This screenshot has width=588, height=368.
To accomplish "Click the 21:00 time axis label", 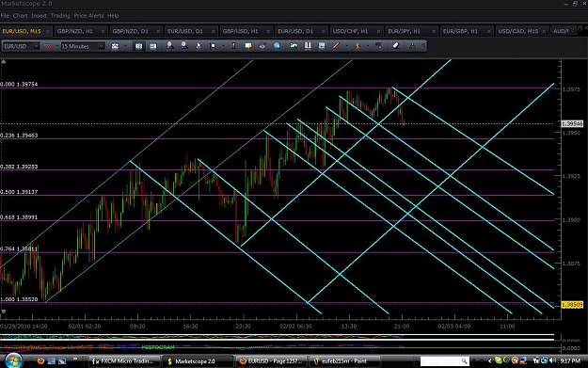I will point(401,327).
